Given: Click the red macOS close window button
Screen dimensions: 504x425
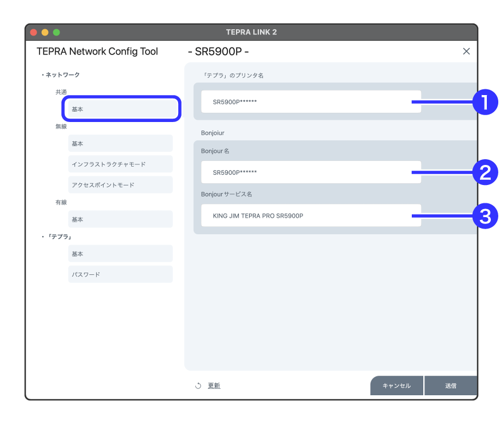Looking at the screenshot, I should (x=33, y=32).
